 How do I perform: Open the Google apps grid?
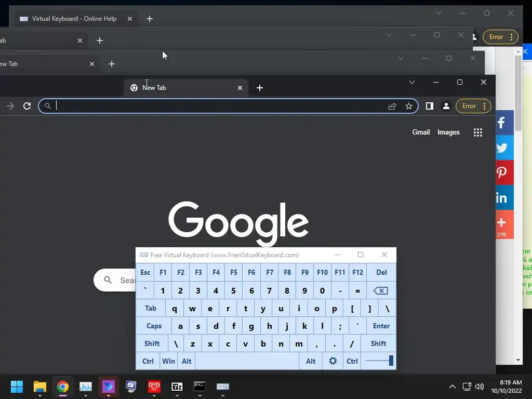click(x=478, y=132)
